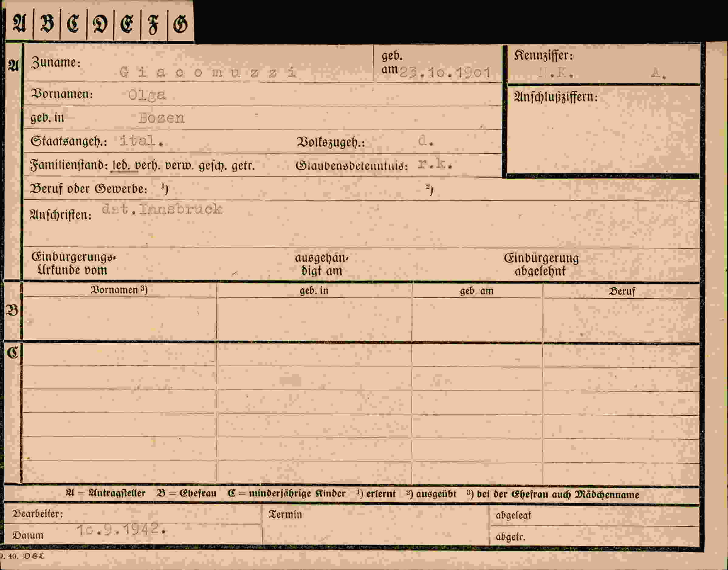
Task: Click the 'Beruf' column header
Action: pos(622,291)
